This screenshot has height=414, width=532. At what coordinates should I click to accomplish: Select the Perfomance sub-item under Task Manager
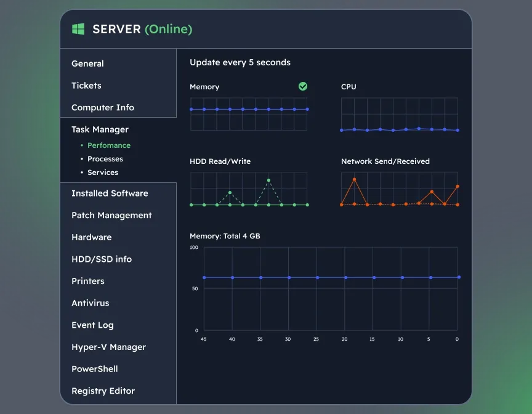pyautogui.click(x=109, y=145)
